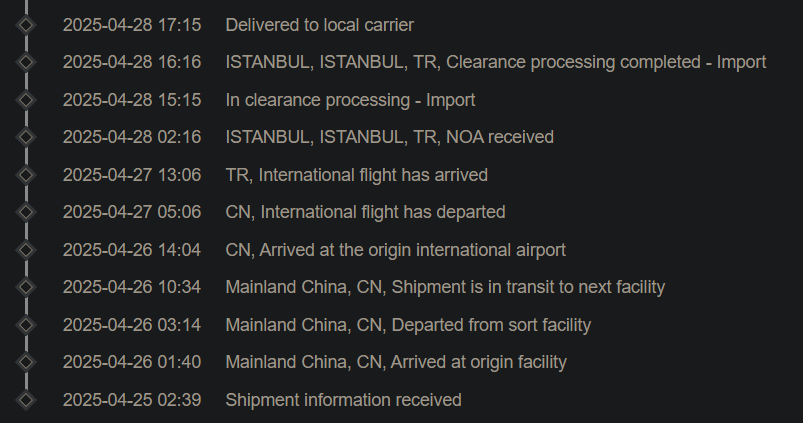
Task: Click the diamond icon next to In clearance processing
Action: click(x=26, y=100)
